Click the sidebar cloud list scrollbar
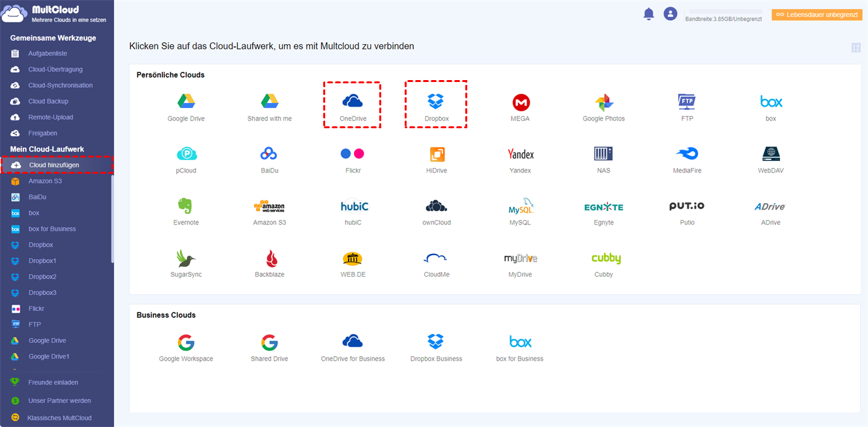868x427 pixels. (x=112, y=219)
